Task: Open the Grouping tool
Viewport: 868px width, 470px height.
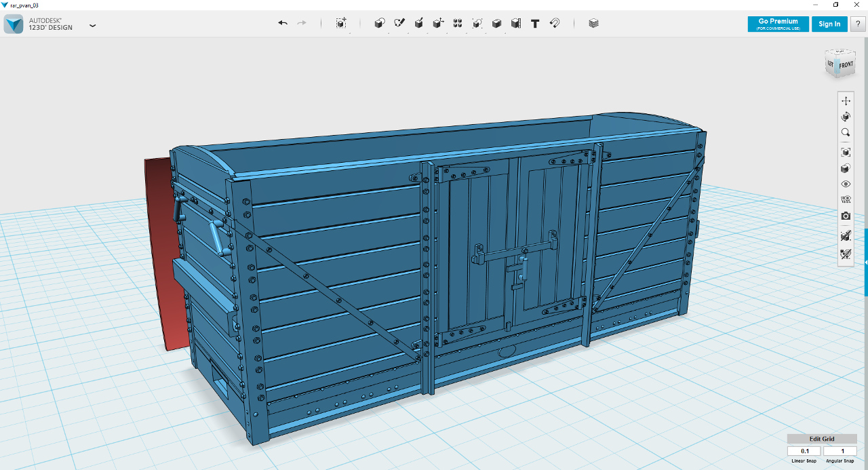Action: [x=477, y=23]
